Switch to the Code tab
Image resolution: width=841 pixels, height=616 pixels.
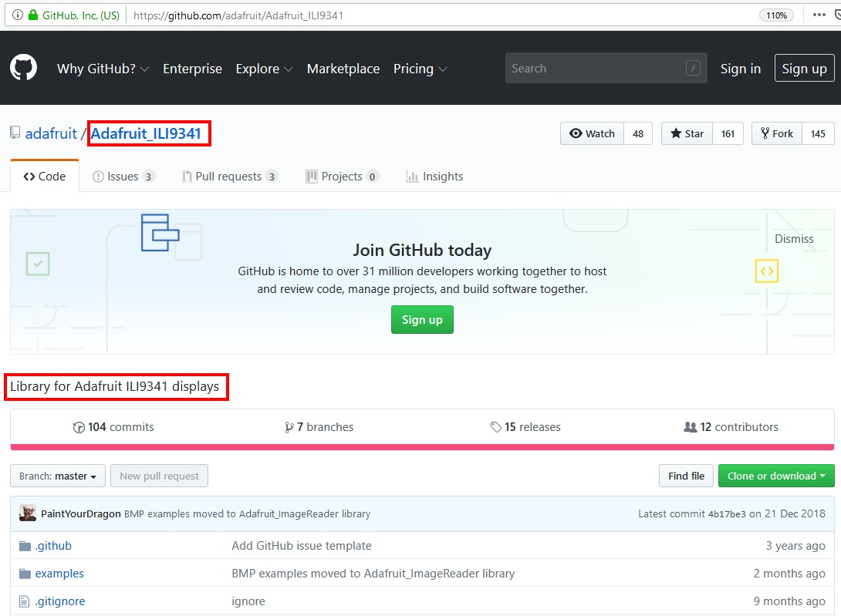[x=45, y=176]
